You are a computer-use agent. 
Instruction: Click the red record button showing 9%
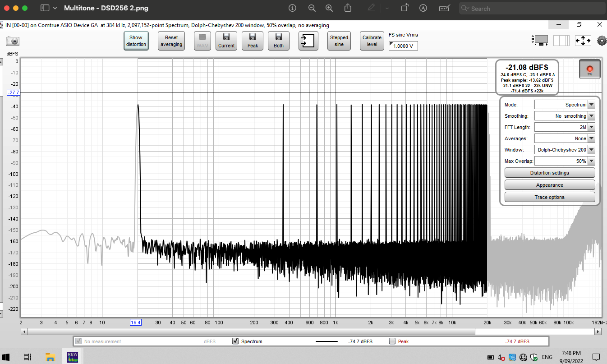589,69
